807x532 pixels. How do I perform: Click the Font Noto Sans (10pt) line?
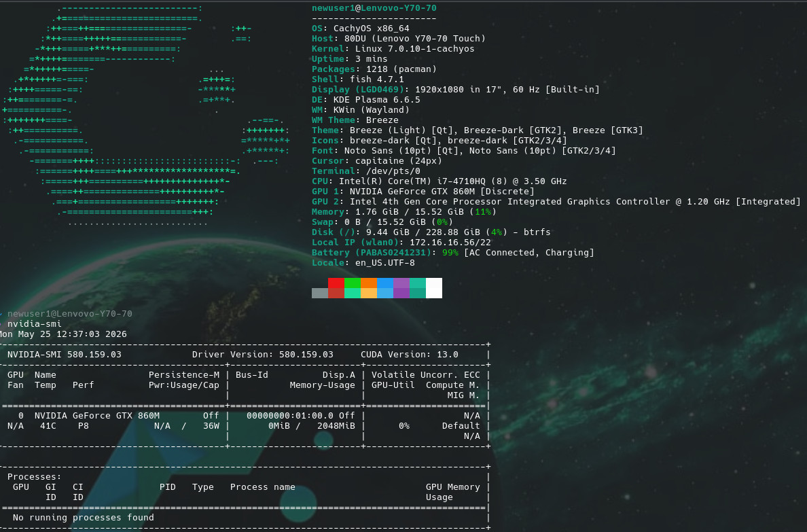[464, 151]
